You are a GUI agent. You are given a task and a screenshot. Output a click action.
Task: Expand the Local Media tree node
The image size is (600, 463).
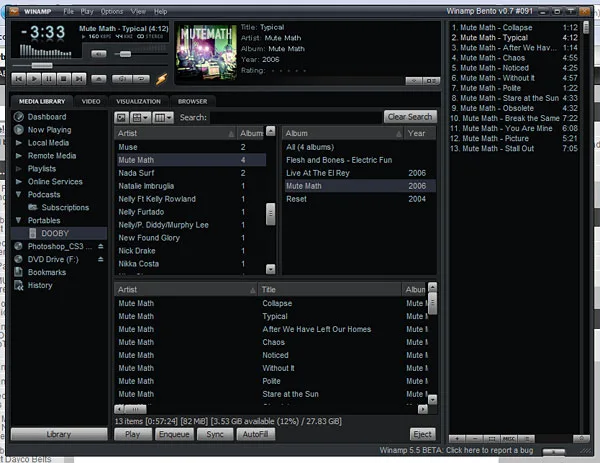[18, 143]
